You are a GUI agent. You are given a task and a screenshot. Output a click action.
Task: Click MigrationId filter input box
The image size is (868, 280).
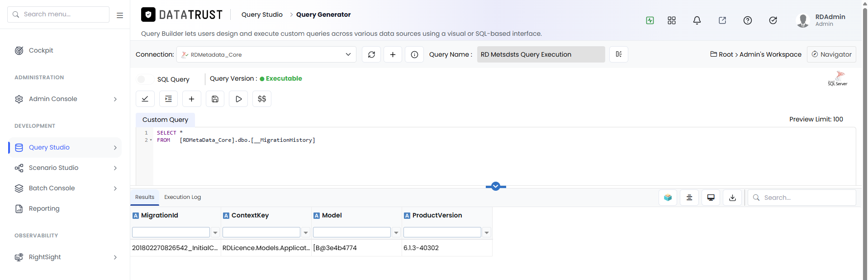pos(171,232)
